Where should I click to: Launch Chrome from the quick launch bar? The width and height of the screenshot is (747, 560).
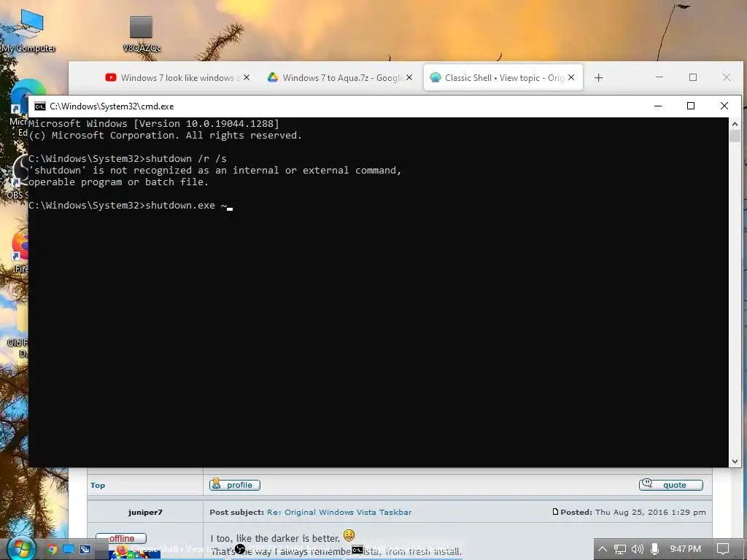click(53, 550)
